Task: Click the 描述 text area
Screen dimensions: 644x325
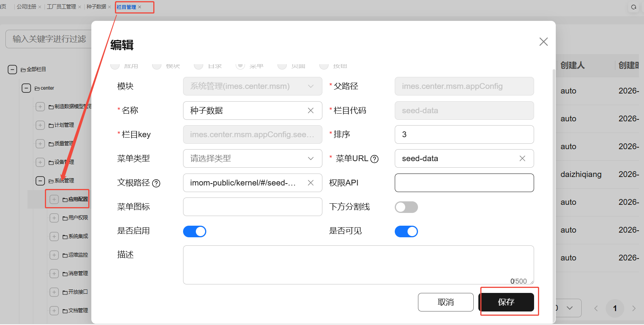Action: pyautogui.click(x=358, y=265)
